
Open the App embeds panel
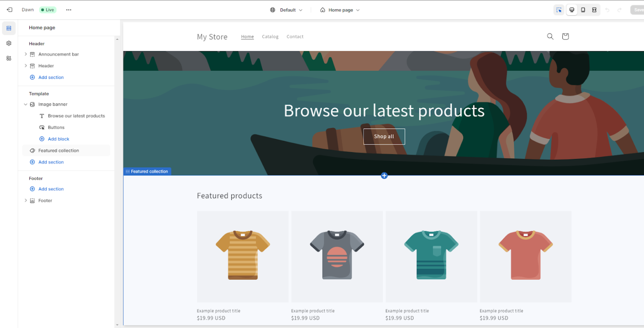click(8, 58)
